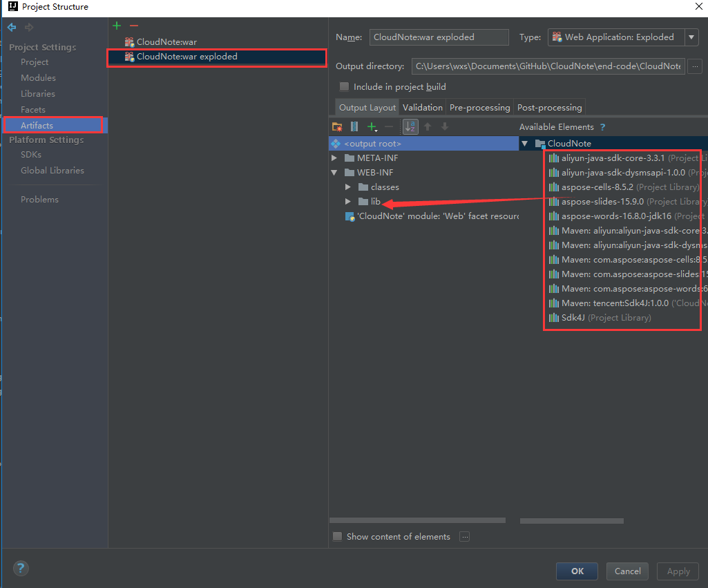The image size is (708, 588).
Task: Click the Output directory path field
Action: tap(548, 66)
